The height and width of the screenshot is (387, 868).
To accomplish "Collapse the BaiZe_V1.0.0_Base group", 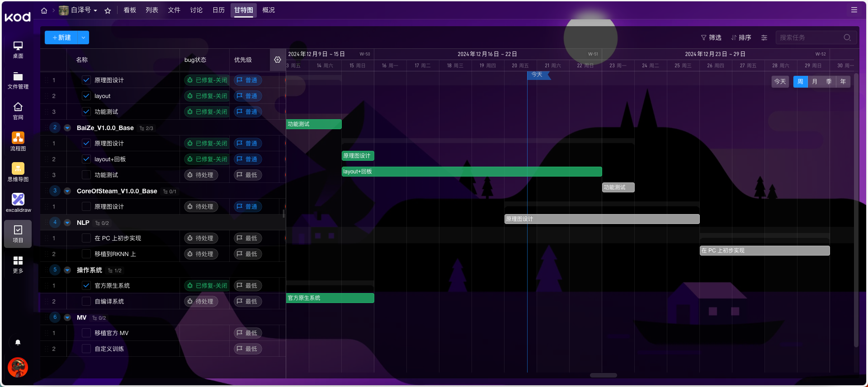I will [x=67, y=128].
